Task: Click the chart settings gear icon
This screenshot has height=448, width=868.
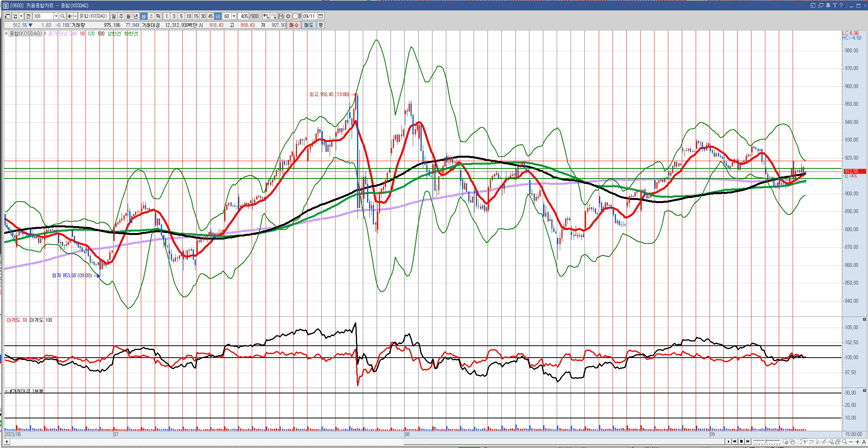Action: click(288, 16)
